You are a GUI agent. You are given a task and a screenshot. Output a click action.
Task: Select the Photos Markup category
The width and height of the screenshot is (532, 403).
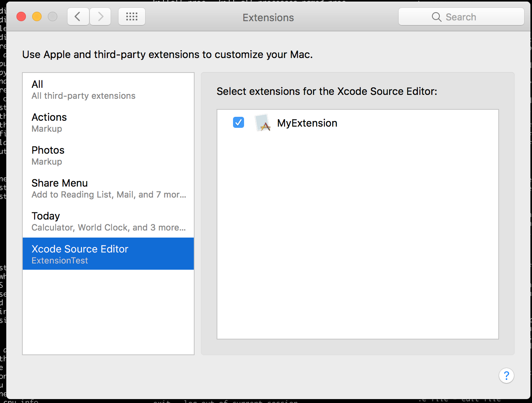pyautogui.click(x=108, y=156)
